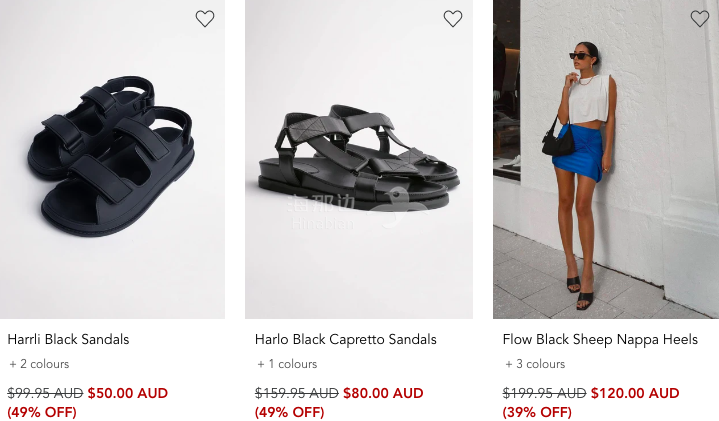Select the crossed-out $199.95 AUD price

click(544, 393)
